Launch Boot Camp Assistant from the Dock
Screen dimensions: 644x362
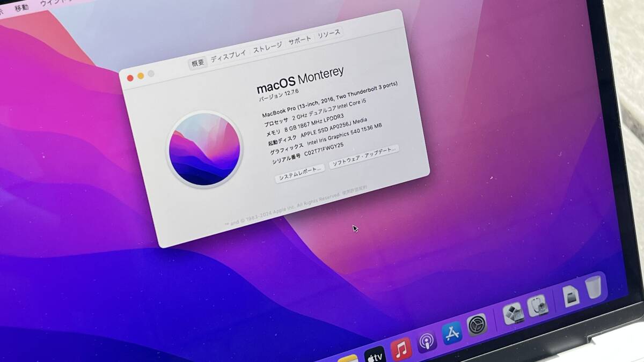click(x=514, y=313)
